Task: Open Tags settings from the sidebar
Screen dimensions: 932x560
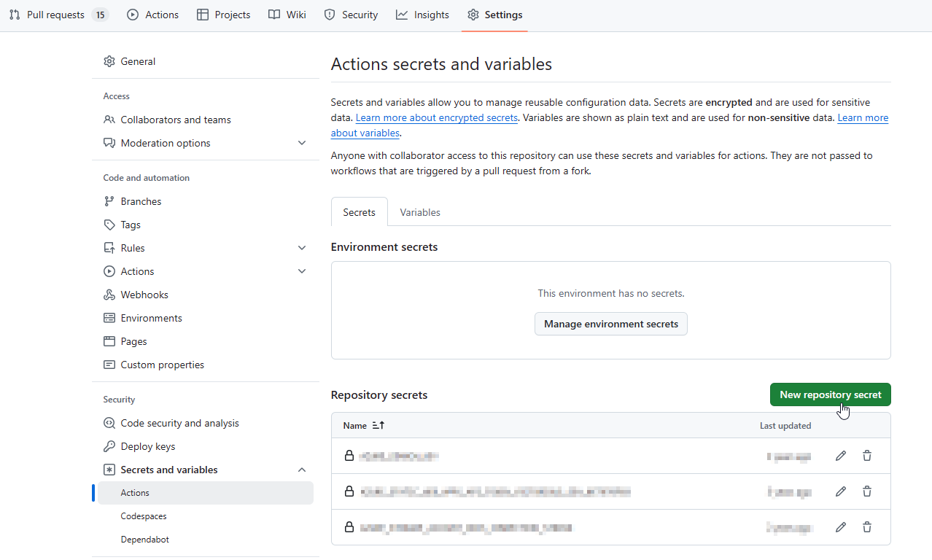Action: click(128, 224)
